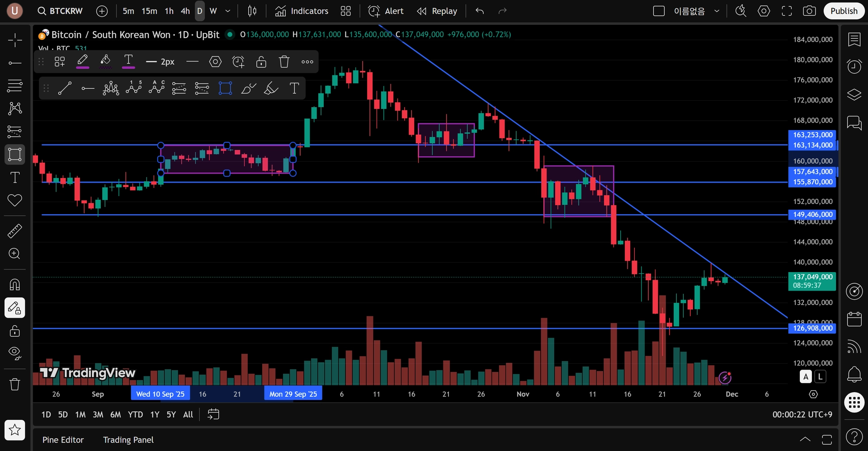Screen dimensions: 868x451
Task: Open the economic calendar in right sidebar
Action: 854,319
